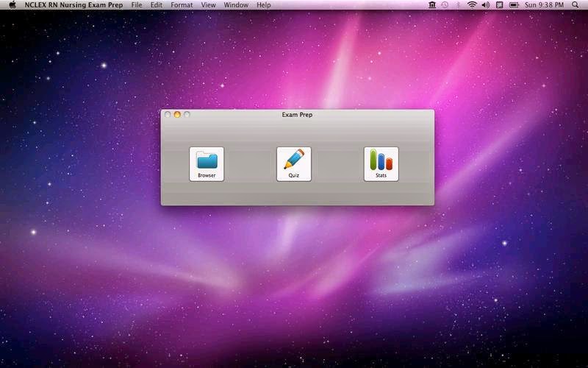This screenshot has width=588, height=368.
Task: View the Stats bar chart icon
Action: [x=381, y=164]
